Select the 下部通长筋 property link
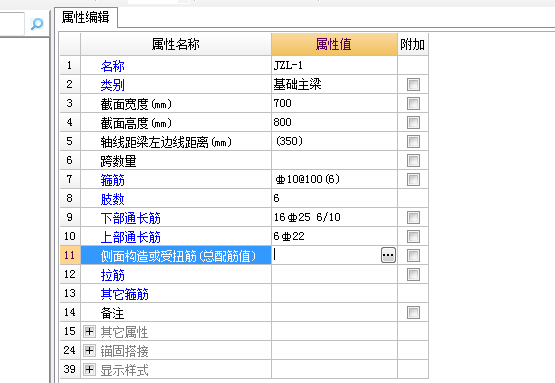The width and height of the screenshot is (555, 383). click(x=131, y=218)
